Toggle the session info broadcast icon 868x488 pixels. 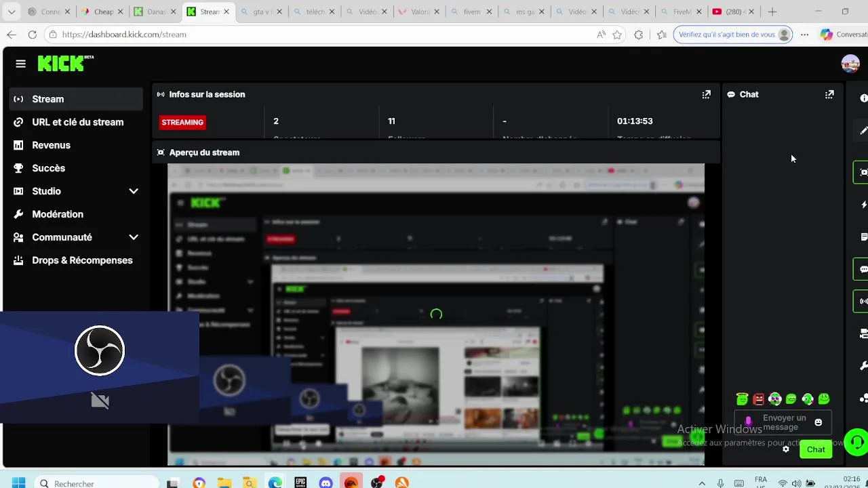863,301
